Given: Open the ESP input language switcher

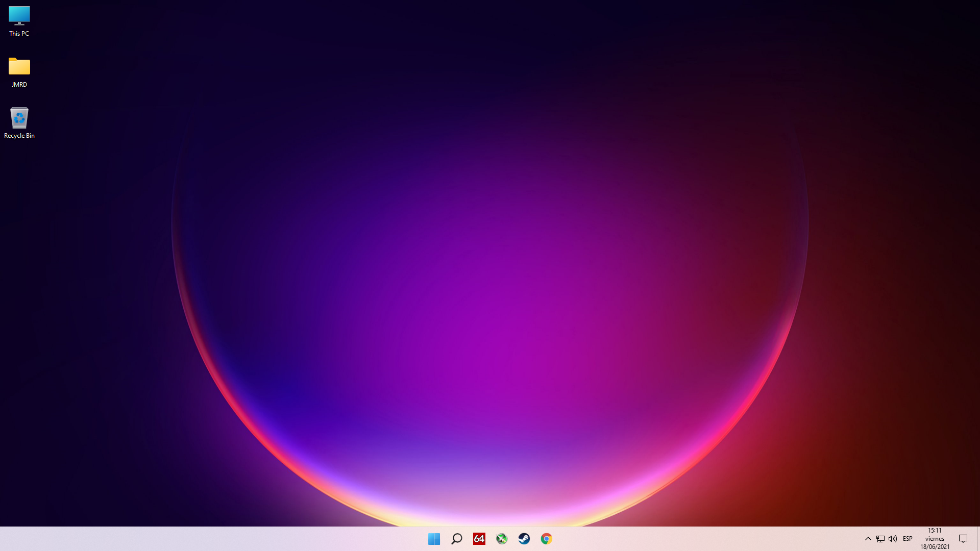Looking at the screenshot, I should [x=908, y=539].
